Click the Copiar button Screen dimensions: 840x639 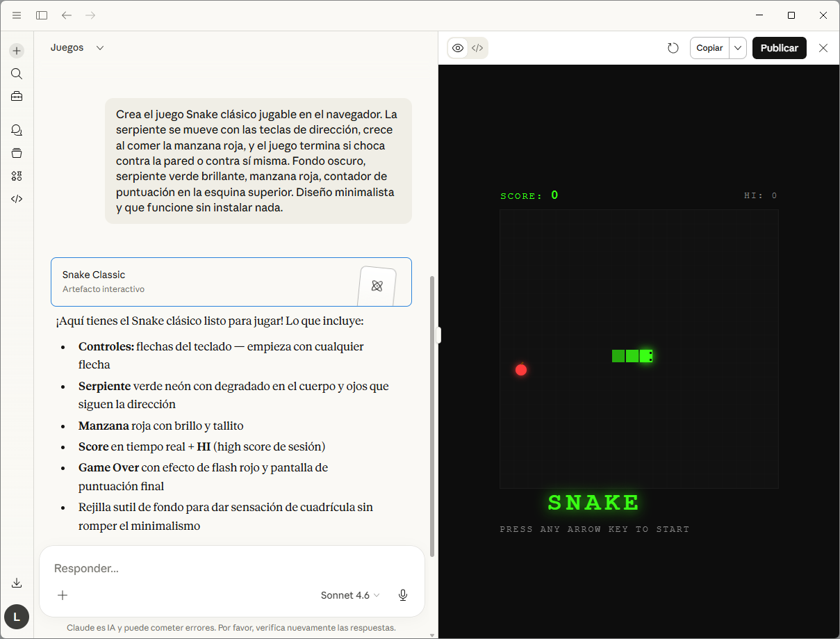pos(709,48)
